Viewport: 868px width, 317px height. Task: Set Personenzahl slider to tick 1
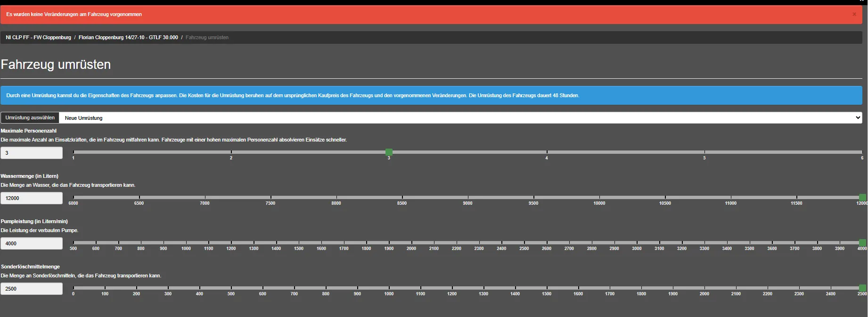74,152
